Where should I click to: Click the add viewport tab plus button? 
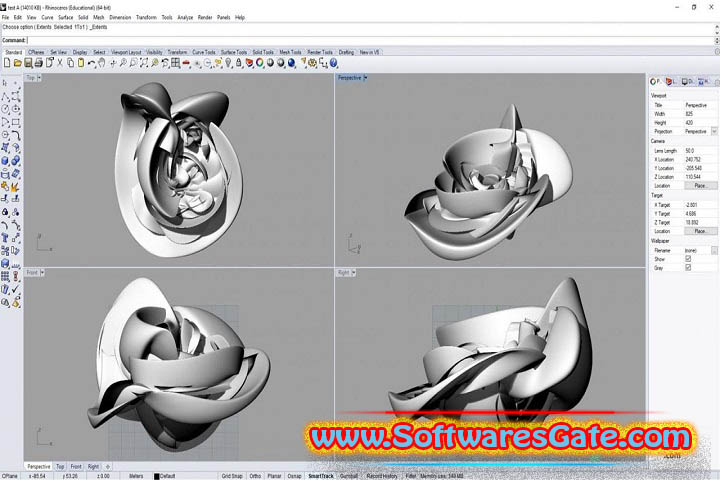[x=108, y=466]
